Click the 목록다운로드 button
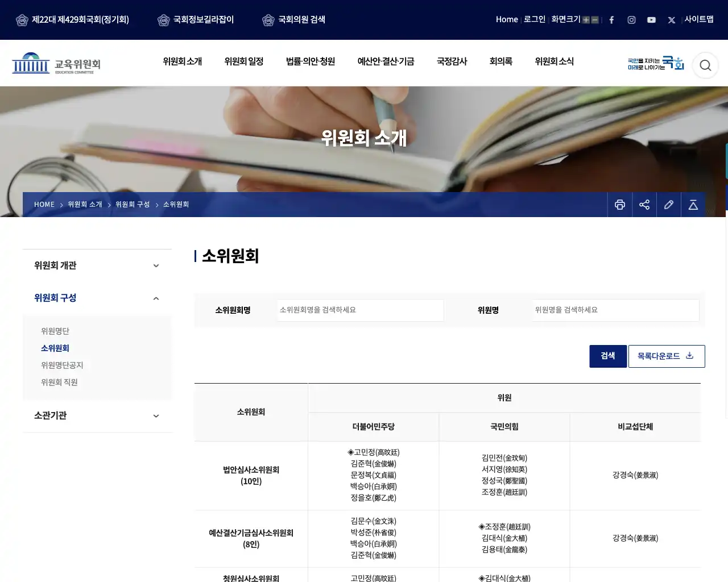The width and height of the screenshot is (728, 582). (x=667, y=356)
